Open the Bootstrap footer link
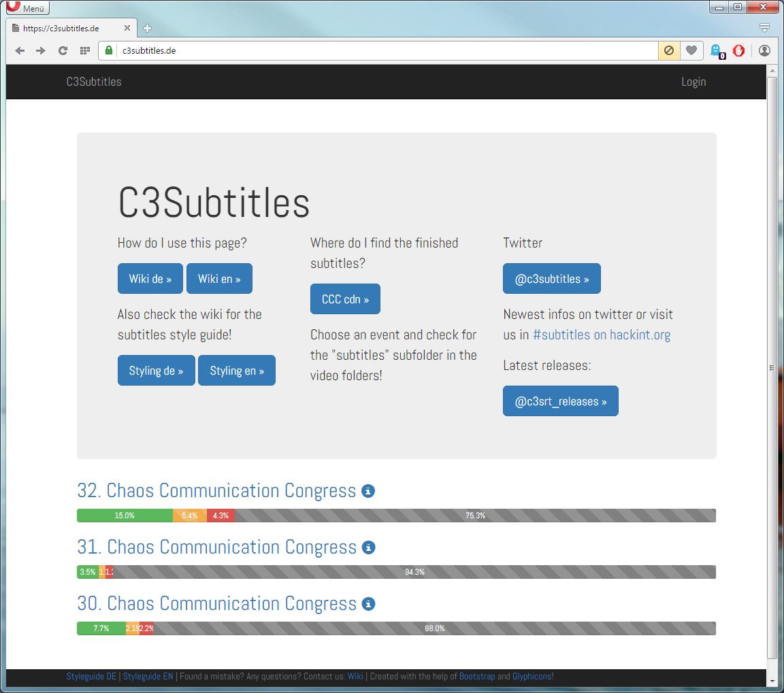The image size is (784, 693). point(477,676)
